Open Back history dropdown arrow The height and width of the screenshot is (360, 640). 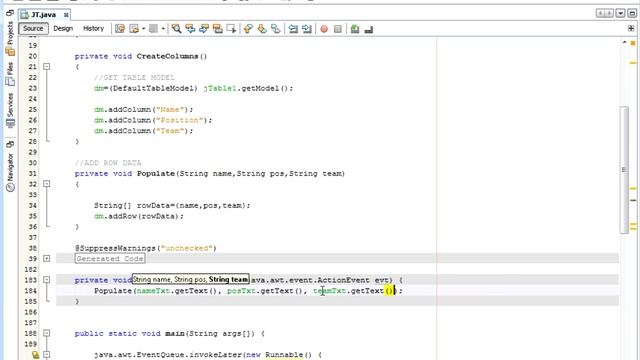(143, 29)
